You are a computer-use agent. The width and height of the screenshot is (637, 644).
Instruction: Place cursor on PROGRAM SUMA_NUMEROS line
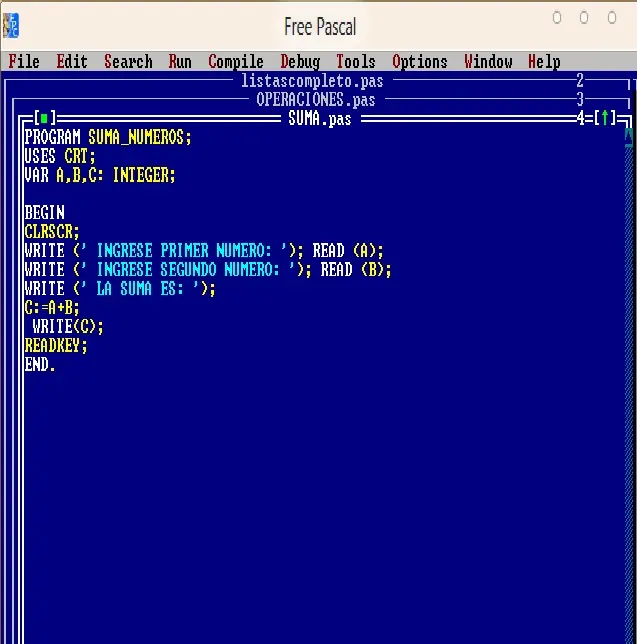click(x=108, y=137)
